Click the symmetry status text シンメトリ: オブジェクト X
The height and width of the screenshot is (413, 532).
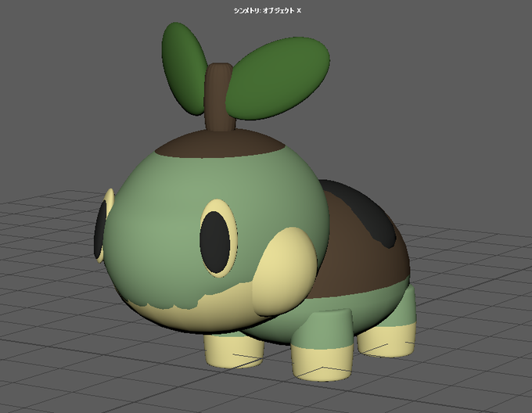point(267,10)
